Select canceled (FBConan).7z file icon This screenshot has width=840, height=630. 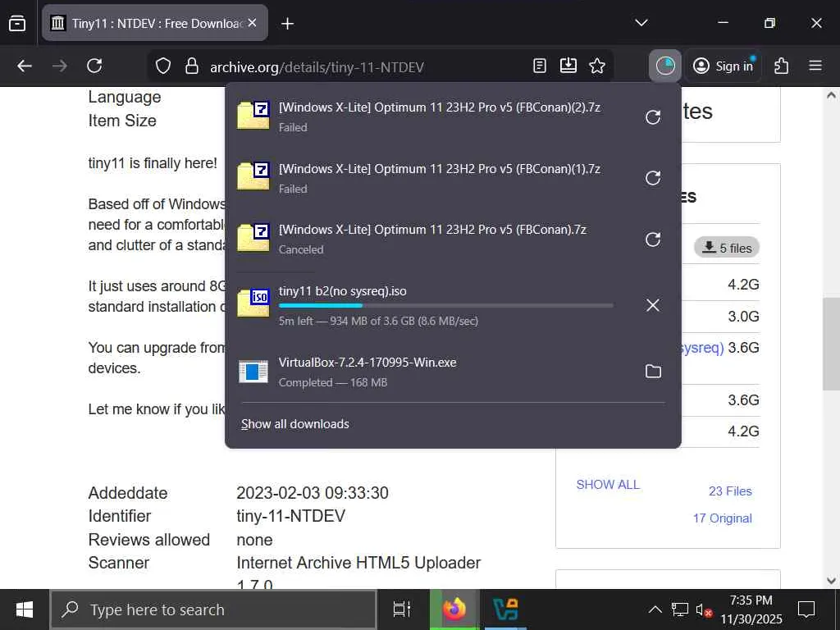[253, 237]
